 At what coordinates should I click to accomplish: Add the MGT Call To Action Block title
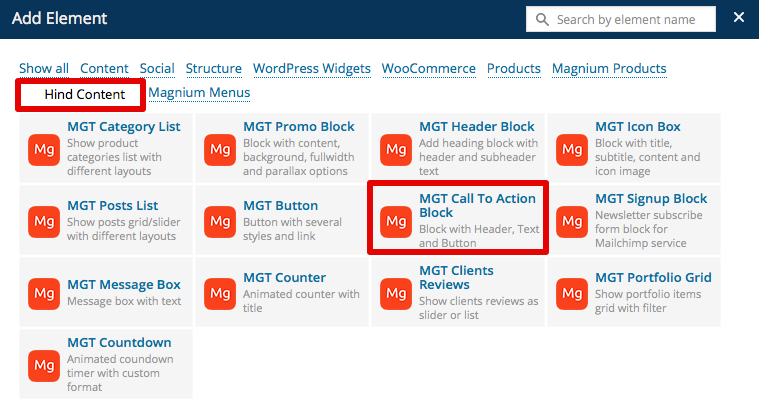pyautogui.click(x=478, y=206)
